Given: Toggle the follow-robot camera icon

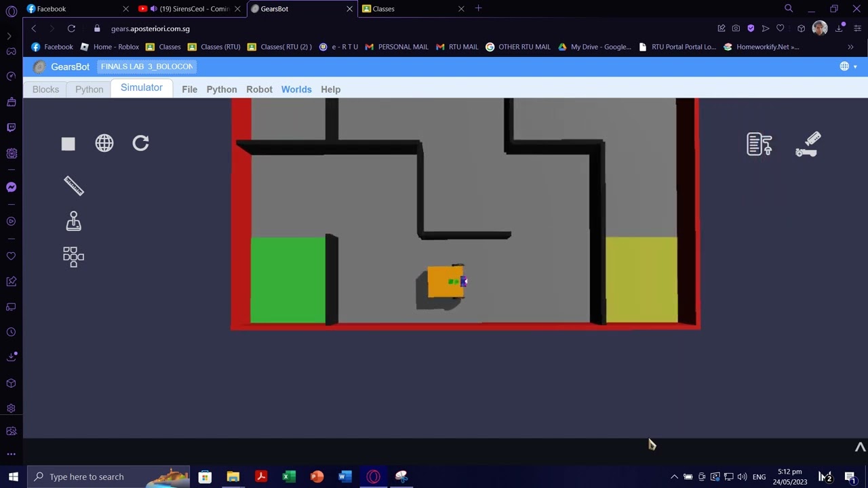Looking at the screenshot, I should [808, 144].
